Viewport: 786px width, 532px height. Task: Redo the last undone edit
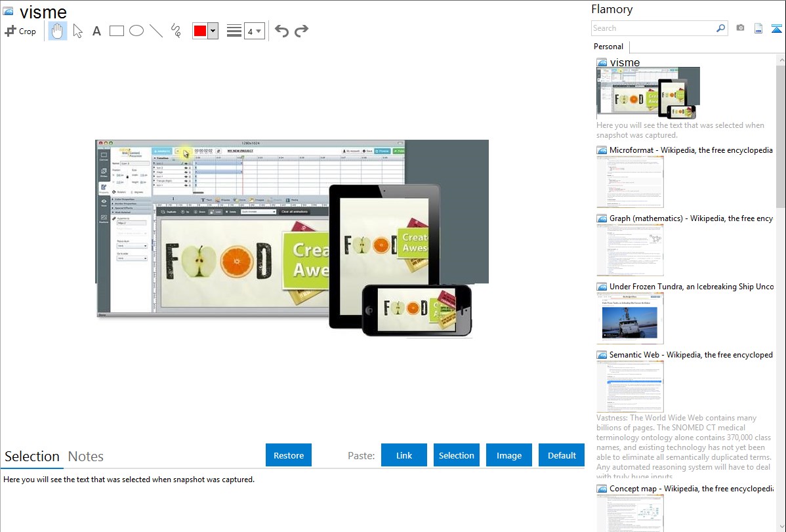(301, 31)
